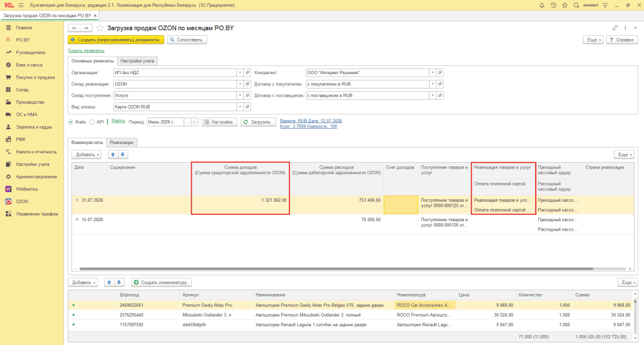The height and width of the screenshot is (345, 644).
Task: Open Руководителю section in sidebar
Action: (x=30, y=53)
